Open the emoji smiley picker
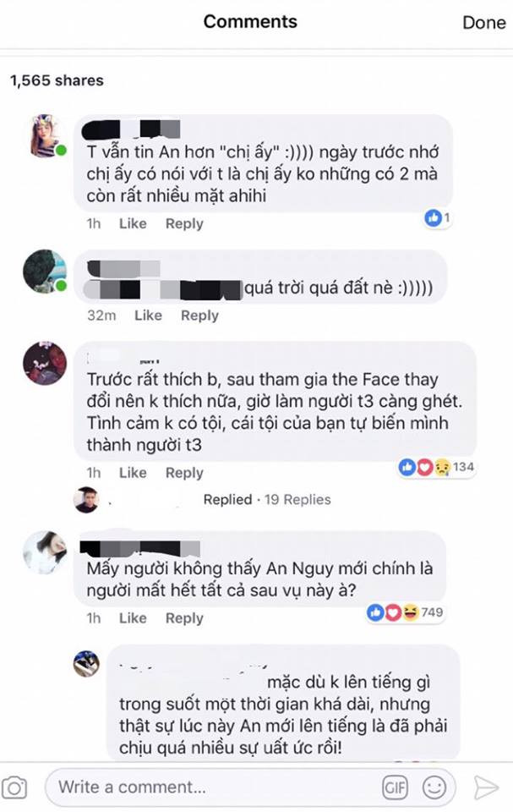The height and width of the screenshot is (812, 513). [434, 787]
